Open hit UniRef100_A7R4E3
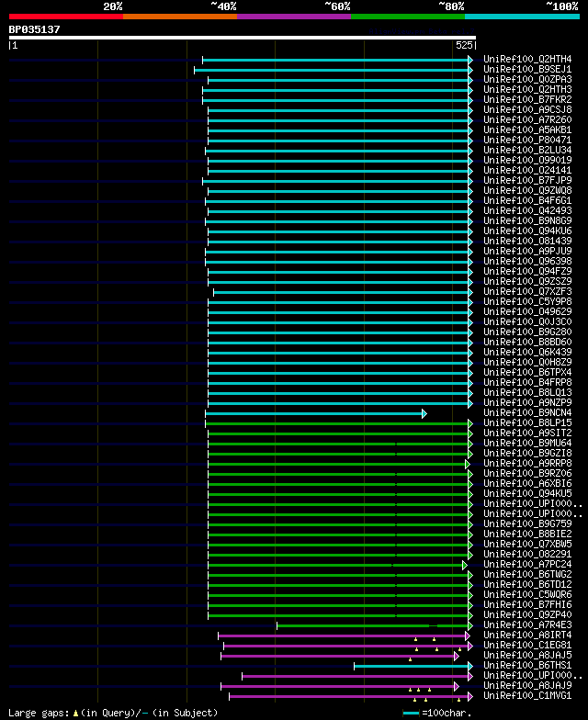 tap(527, 624)
